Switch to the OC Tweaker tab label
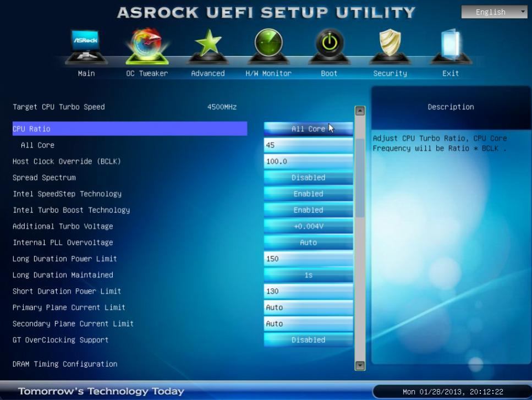This screenshot has width=532, height=400. 147,73
